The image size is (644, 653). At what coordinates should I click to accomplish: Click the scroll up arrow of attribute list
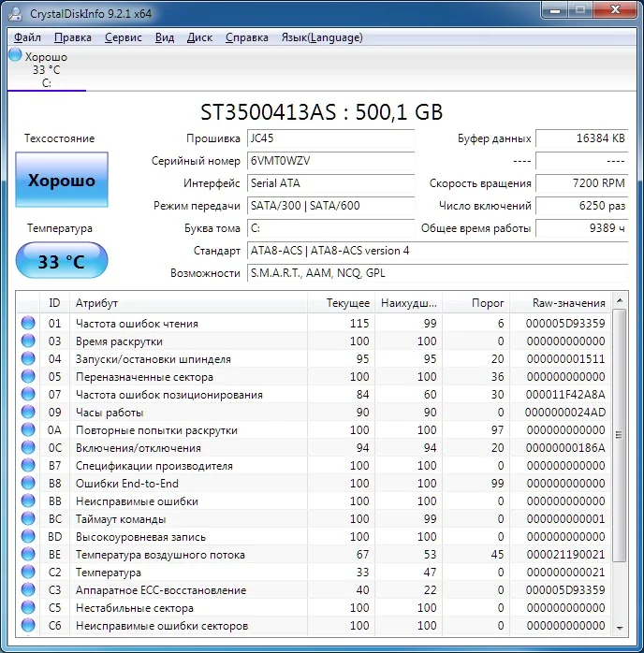[620, 300]
